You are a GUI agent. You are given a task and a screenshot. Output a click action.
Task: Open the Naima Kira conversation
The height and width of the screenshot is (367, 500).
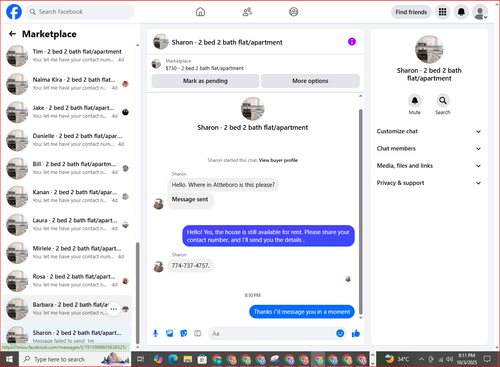point(68,84)
